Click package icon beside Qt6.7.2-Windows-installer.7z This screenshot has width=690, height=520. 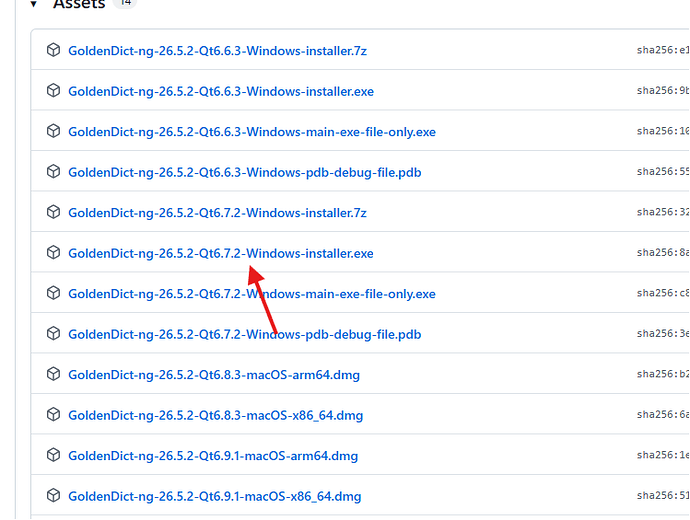coord(53,212)
